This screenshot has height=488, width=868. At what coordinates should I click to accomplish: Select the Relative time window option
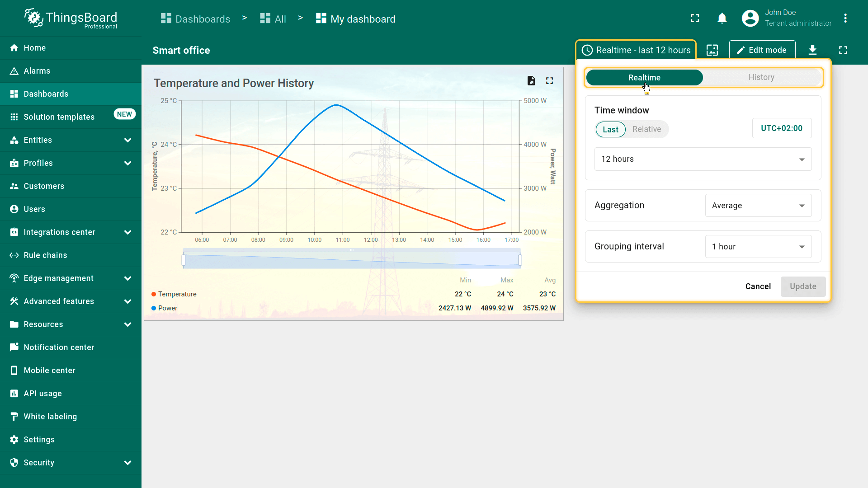pyautogui.click(x=646, y=129)
